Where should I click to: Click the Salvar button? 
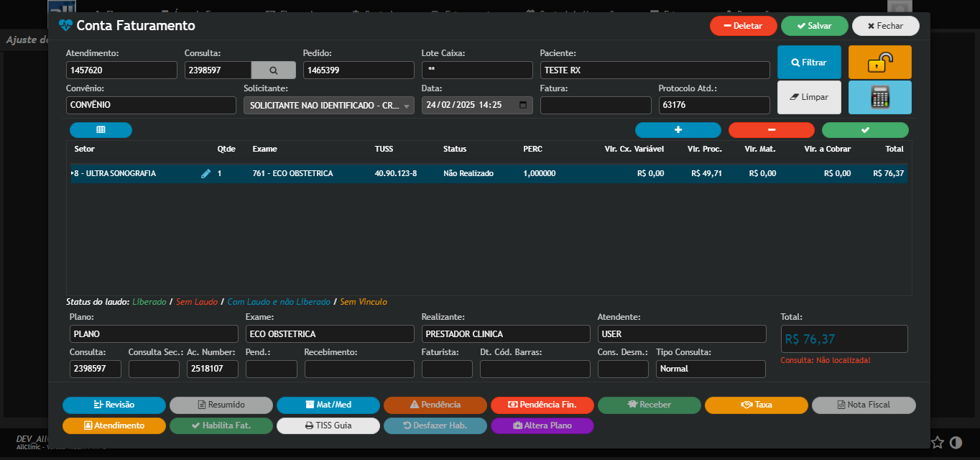click(814, 26)
